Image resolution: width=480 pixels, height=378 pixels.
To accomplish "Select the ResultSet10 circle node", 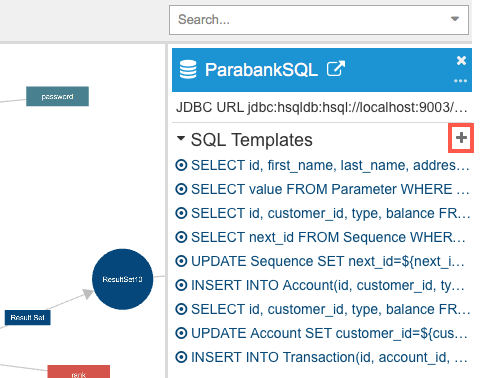I will pos(123,279).
